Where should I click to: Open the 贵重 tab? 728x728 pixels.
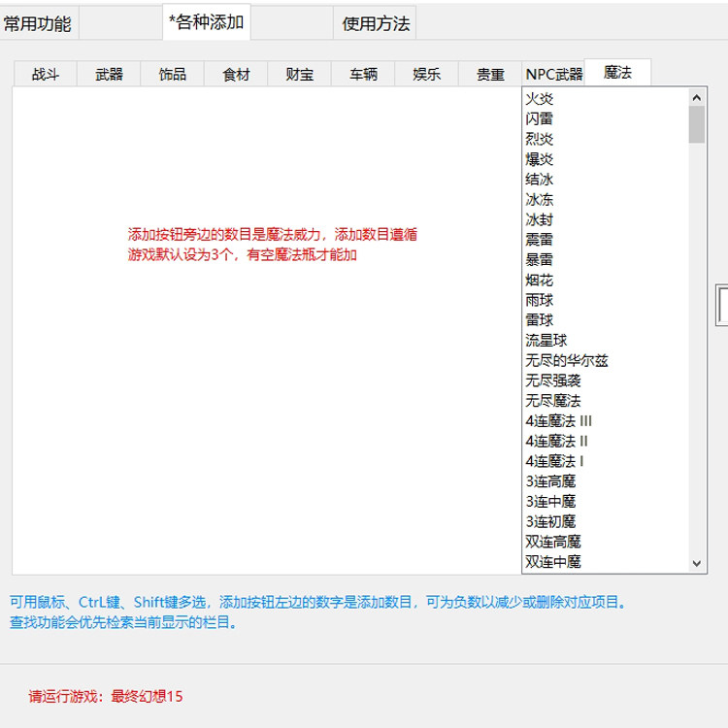[x=490, y=74]
